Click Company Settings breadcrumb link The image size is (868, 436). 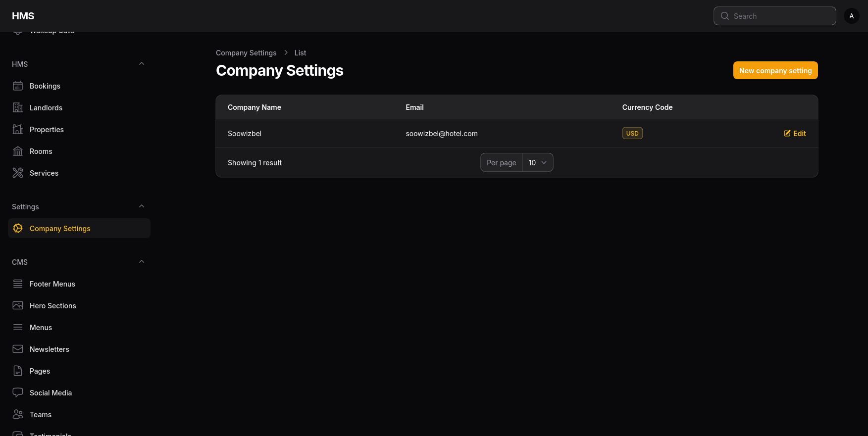click(x=246, y=53)
